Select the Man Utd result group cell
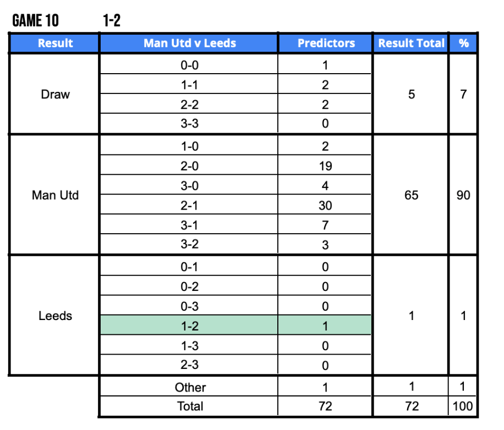This screenshot has width=504, height=430. tap(55, 195)
